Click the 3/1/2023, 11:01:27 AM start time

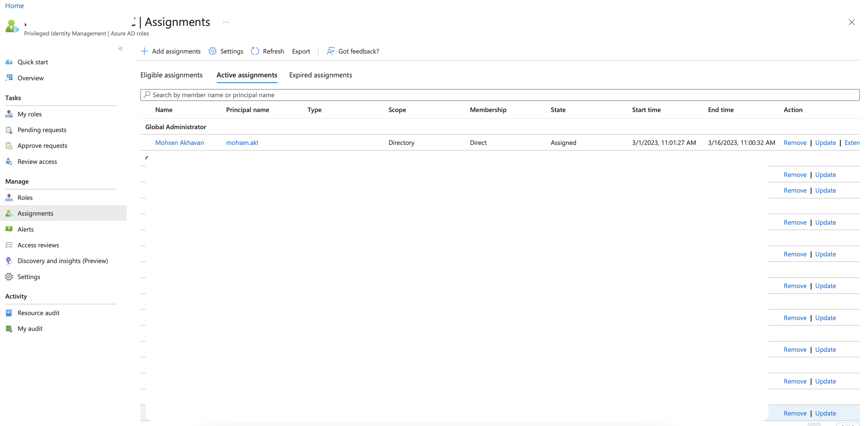664,143
